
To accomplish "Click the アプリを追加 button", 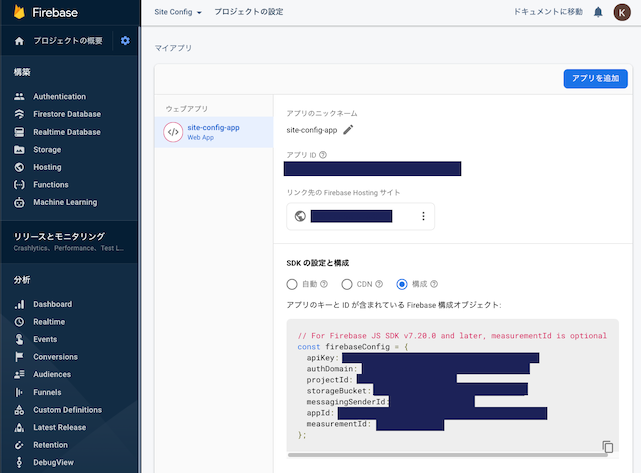I will tap(595, 78).
